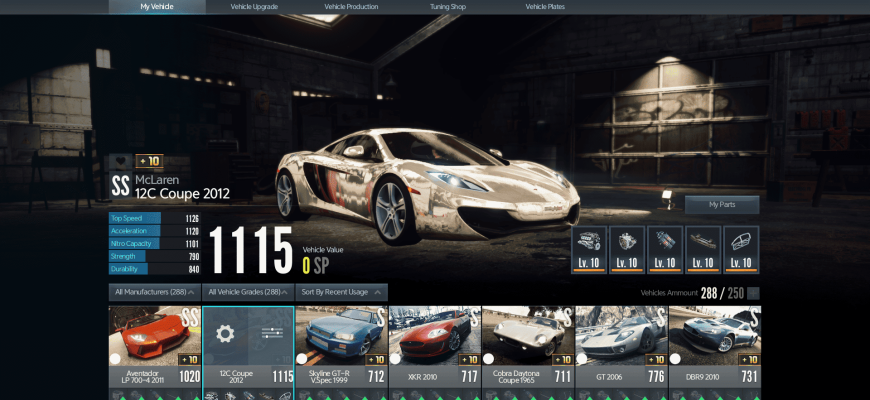Open the body frame part slot Lv. 10
The height and width of the screenshot is (400, 870).
coord(741,250)
